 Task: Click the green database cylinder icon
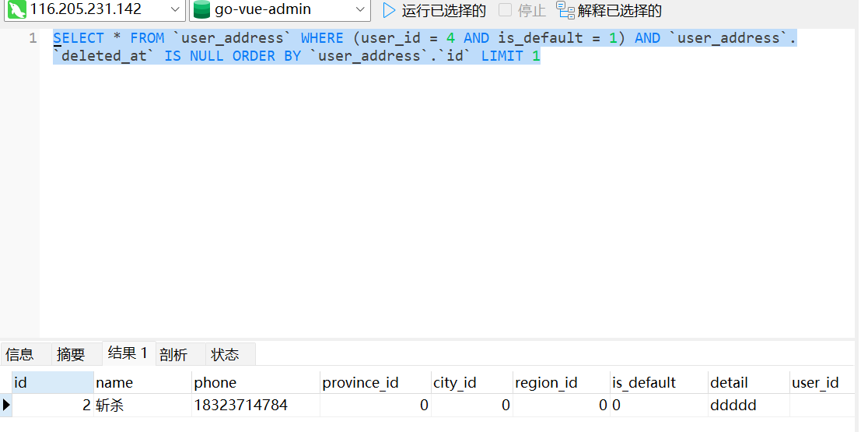click(202, 9)
